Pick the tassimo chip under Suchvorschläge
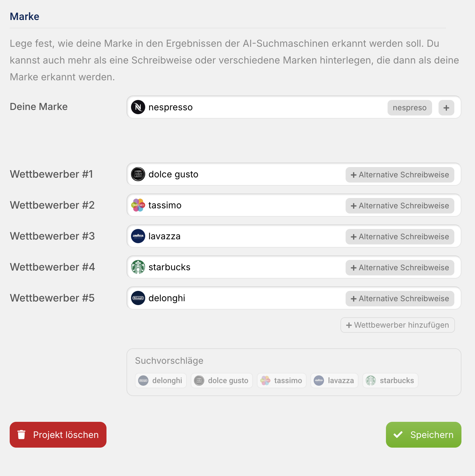This screenshot has width=475, height=476. tap(281, 381)
